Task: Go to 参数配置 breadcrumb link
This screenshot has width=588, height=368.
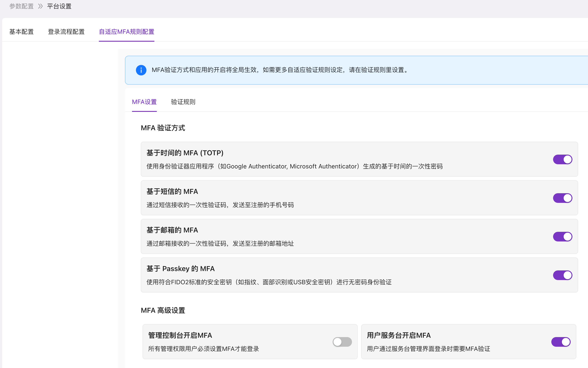Action: [x=22, y=6]
